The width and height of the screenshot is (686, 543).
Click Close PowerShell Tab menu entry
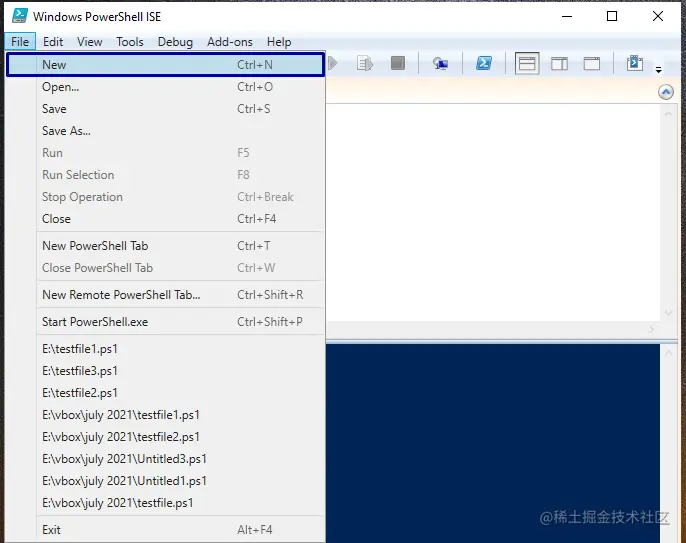click(x=166, y=267)
